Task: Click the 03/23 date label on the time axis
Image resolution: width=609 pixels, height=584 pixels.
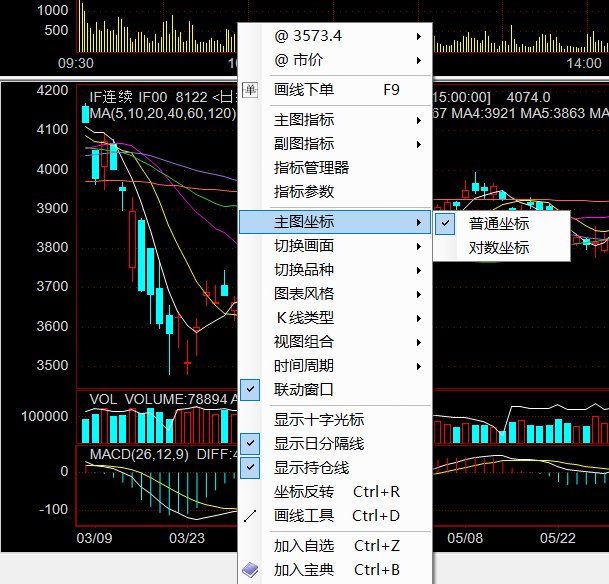Action: (186, 537)
